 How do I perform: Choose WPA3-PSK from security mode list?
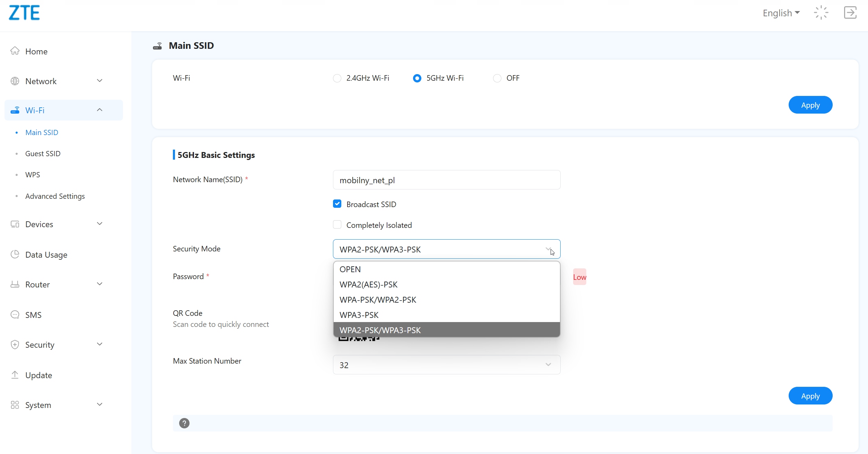coord(359,315)
